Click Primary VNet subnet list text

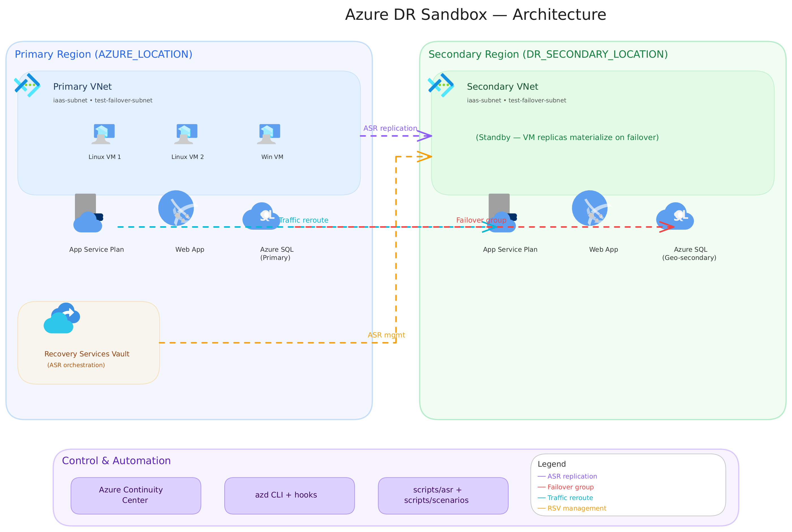pyautogui.click(x=103, y=100)
